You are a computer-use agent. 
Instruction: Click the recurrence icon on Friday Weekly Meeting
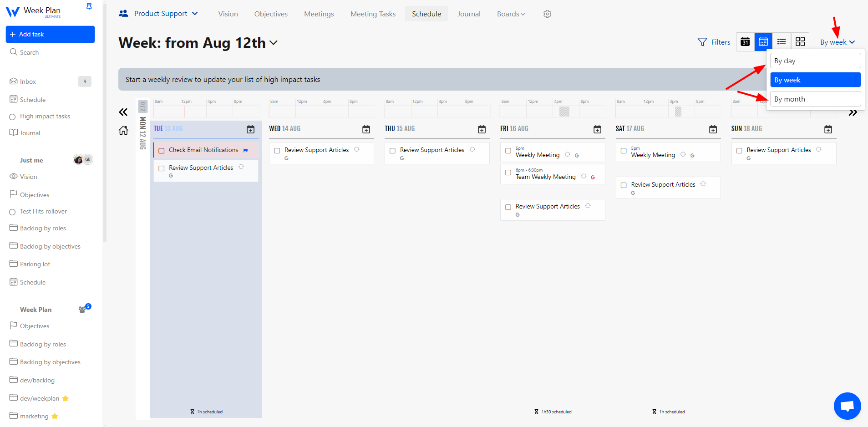pos(567,154)
